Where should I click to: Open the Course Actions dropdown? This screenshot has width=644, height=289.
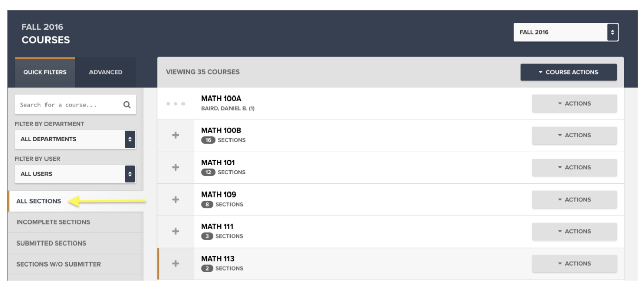pyautogui.click(x=569, y=72)
